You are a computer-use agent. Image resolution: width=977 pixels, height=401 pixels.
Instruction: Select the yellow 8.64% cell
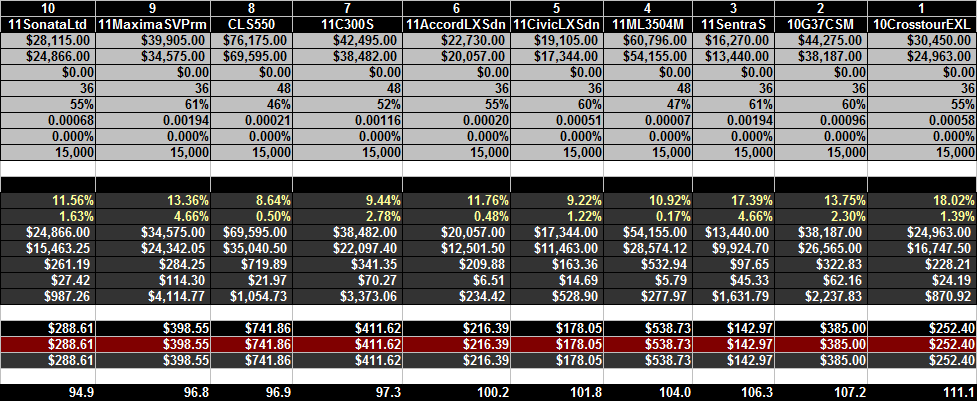tap(252, 200)
